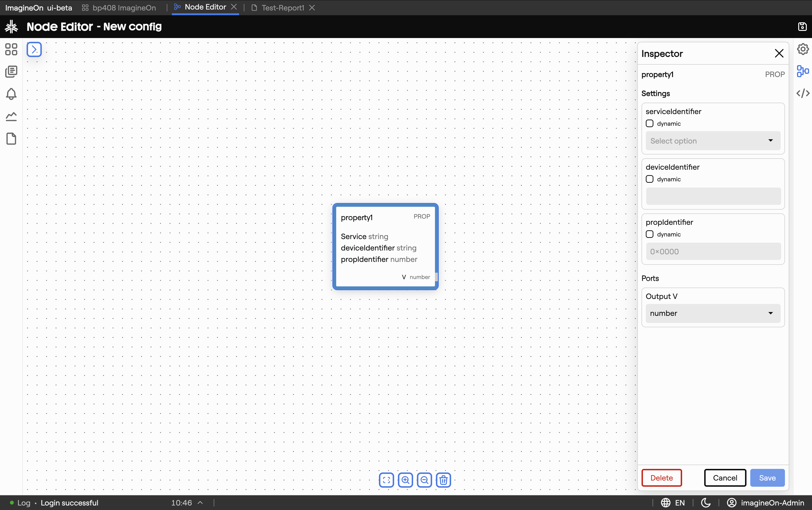Open the document file icon in sidebar

[11, 139]
